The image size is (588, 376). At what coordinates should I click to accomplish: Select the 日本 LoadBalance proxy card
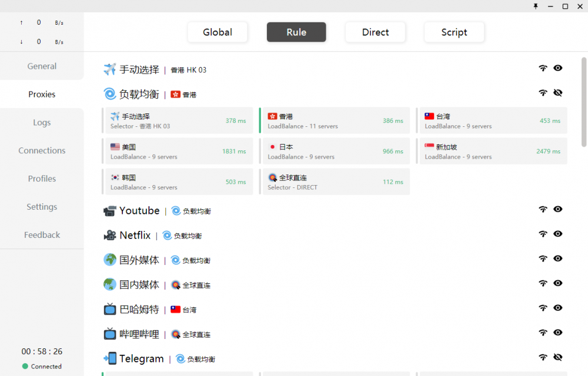tap(335, 151)
